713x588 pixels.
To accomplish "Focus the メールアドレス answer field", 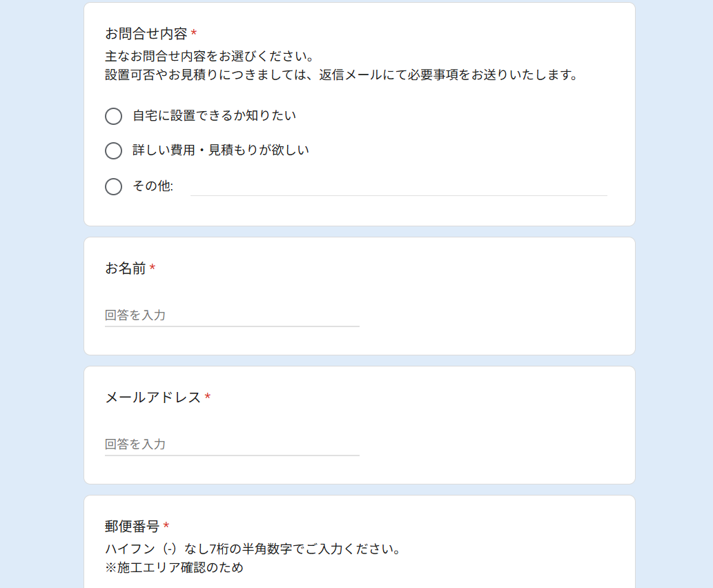I will tap(232, 444).
